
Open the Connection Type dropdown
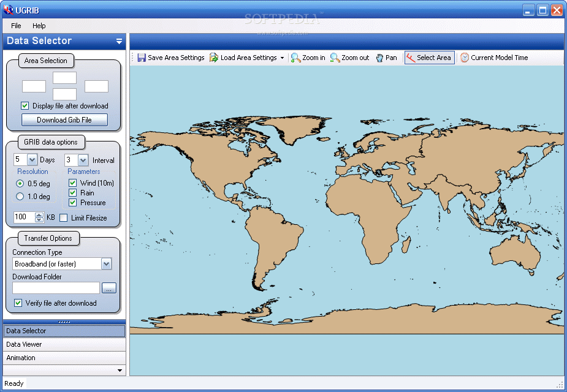coord(106,264)
